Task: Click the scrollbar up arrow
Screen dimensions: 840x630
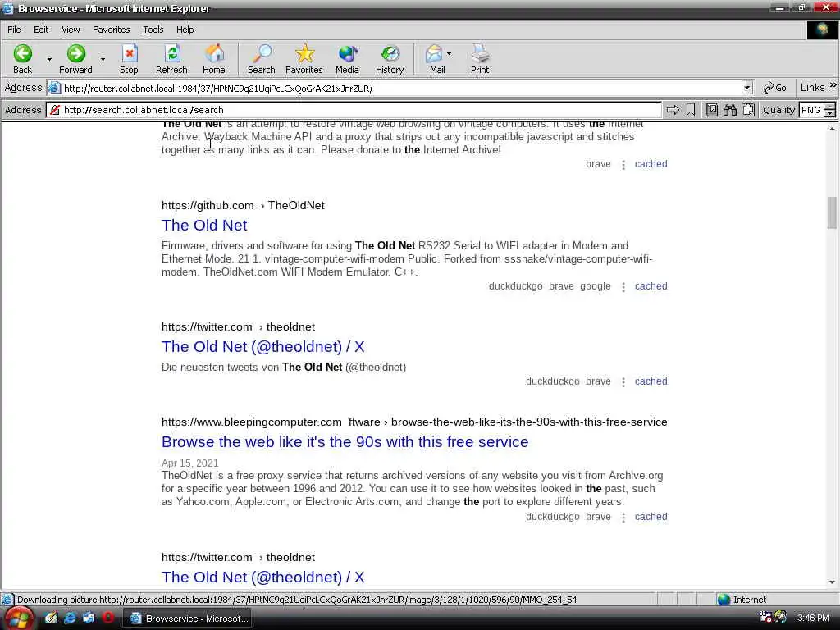Action: point(832,129)
